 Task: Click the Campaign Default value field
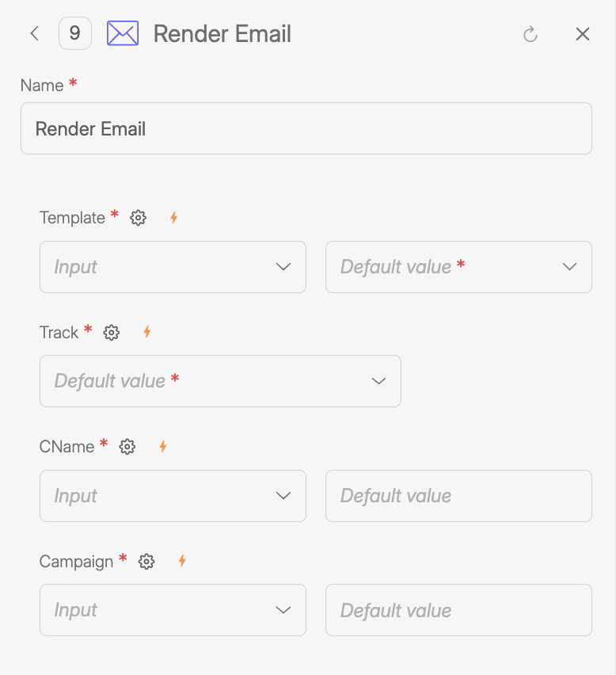[x=458, y=610]
